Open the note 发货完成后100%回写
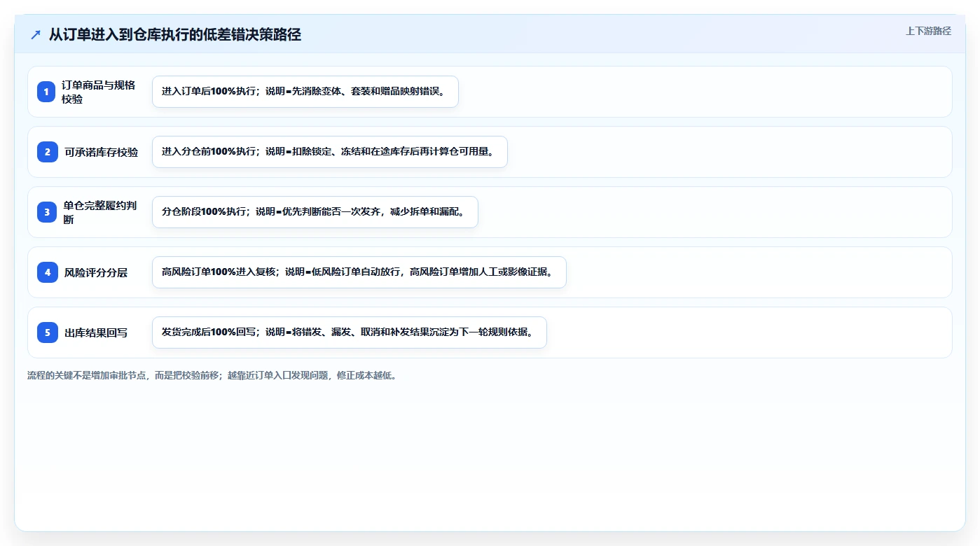Image resolution: width=980 pixels, height=546 pixels. (349, 332)
